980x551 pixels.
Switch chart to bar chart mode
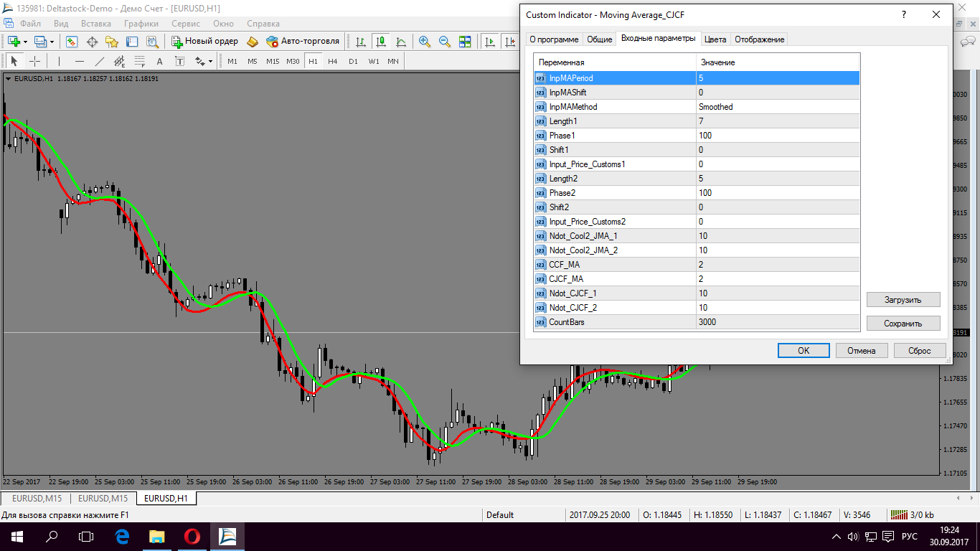point(361,42)
